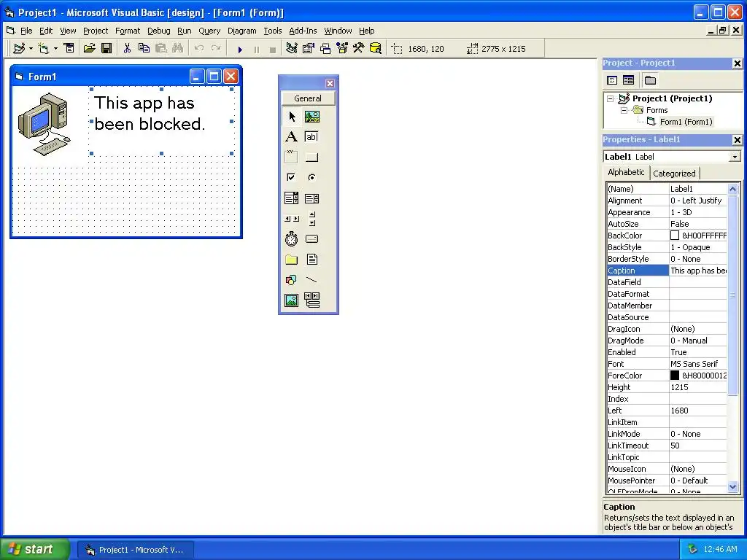
Task: Click the Copy toolbar icon
Action: (x=144, y=49)
